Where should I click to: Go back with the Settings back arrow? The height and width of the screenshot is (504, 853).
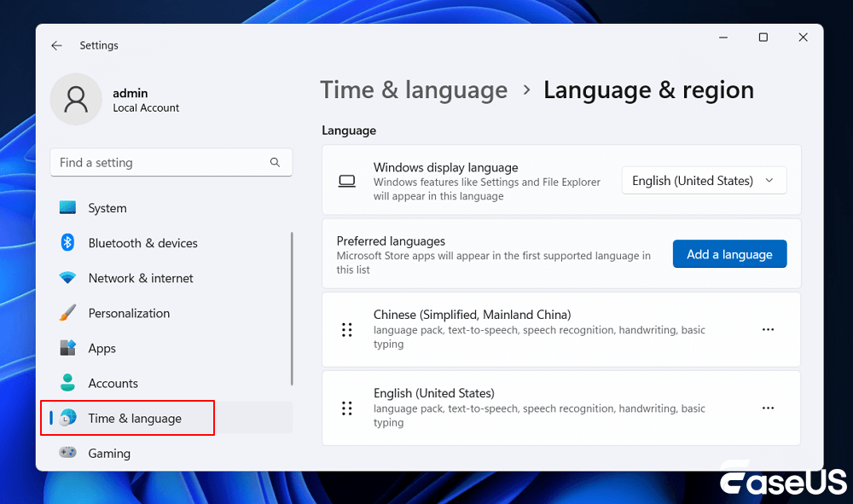pos(56,46)
